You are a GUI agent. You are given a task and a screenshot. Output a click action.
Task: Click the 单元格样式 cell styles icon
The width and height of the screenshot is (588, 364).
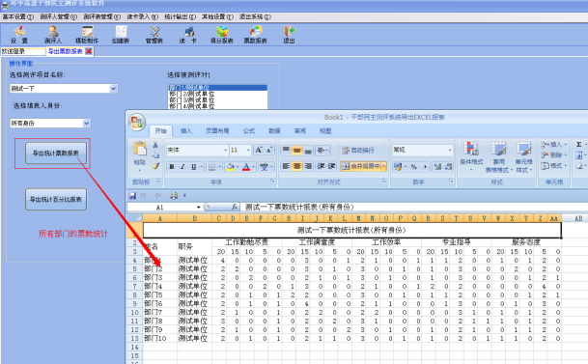[524, 157]
